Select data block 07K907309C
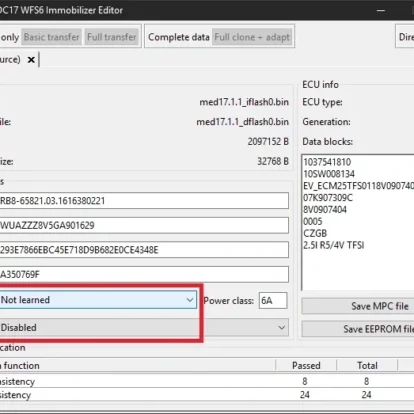414x414 pixels. click(328, 198)
